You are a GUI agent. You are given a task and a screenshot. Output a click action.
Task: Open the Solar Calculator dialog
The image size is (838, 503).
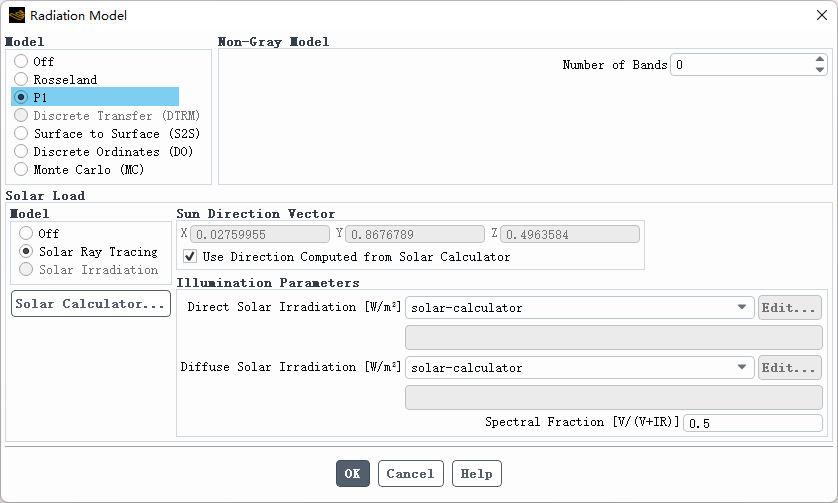pos(91,303)
